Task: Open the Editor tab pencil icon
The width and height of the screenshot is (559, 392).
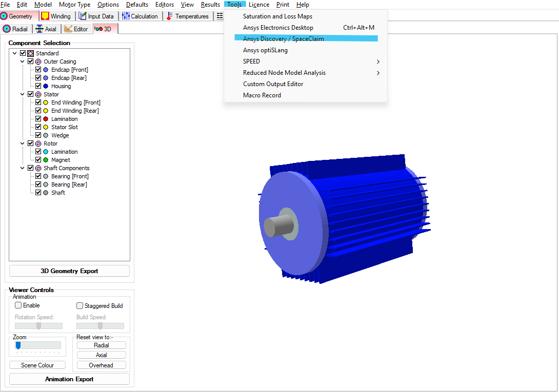Action: pyautogui.click(x=67, y=29)
